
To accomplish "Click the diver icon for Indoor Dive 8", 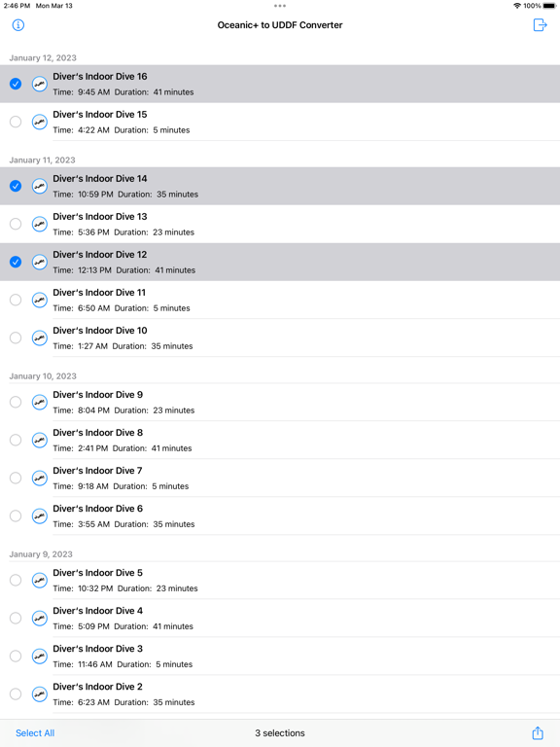I will (x=40, y=441).
